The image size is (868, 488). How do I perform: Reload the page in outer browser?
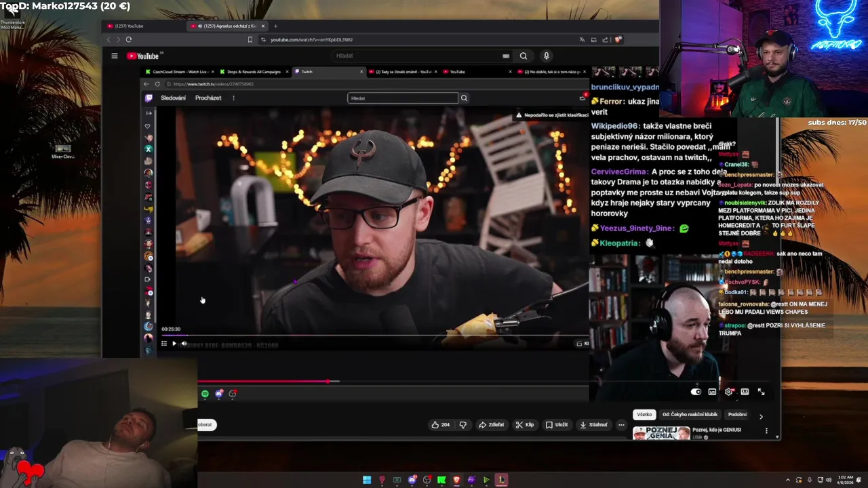click(128, 39)
